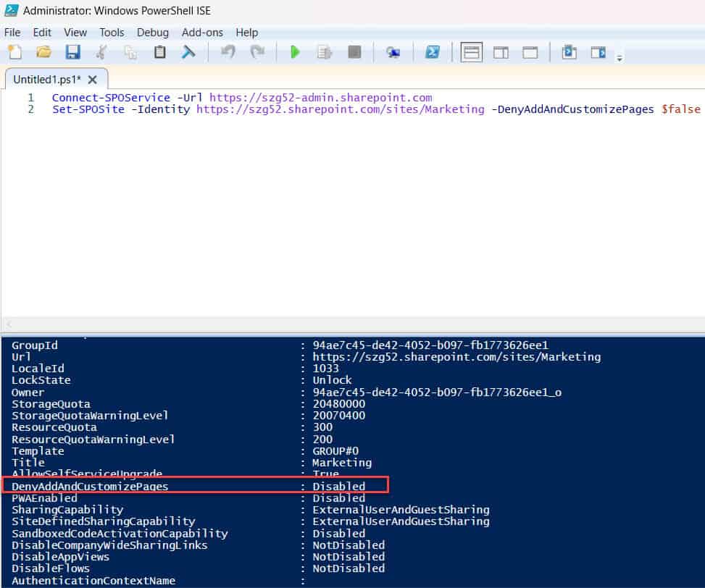Viewport: 705px width, 588px height.
Task: Click the PWAEnabled property name
Action: tap(44, 498)
